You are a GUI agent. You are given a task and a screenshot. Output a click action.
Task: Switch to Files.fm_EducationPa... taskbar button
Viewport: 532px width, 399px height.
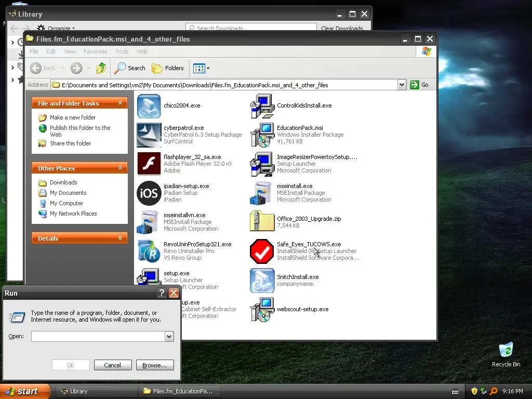click(x=180, y=392)
